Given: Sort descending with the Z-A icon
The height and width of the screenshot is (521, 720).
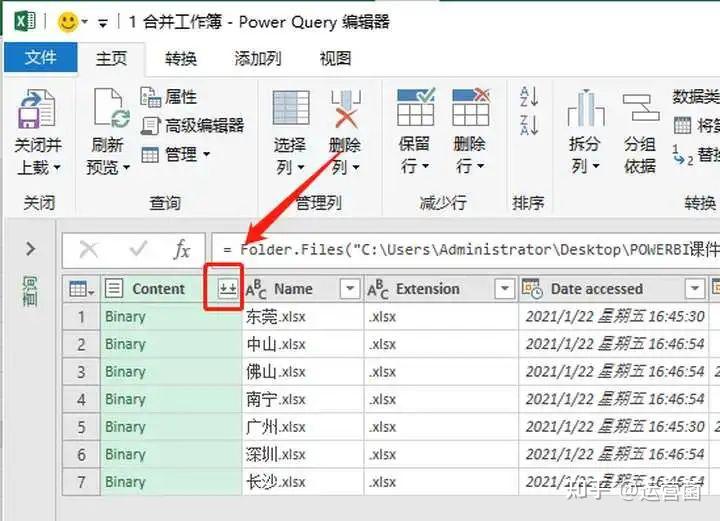Looking at the screenshot, I should (x=529, y=125).
